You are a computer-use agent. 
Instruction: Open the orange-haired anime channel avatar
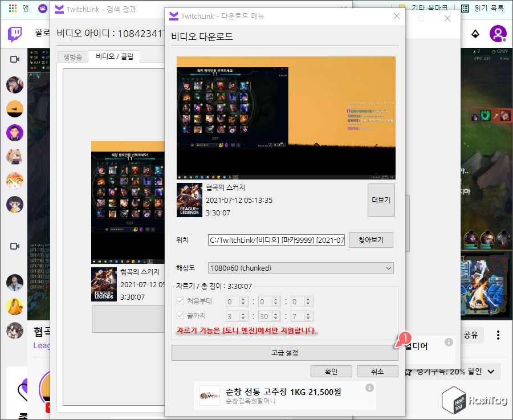(x=15, y=181)
